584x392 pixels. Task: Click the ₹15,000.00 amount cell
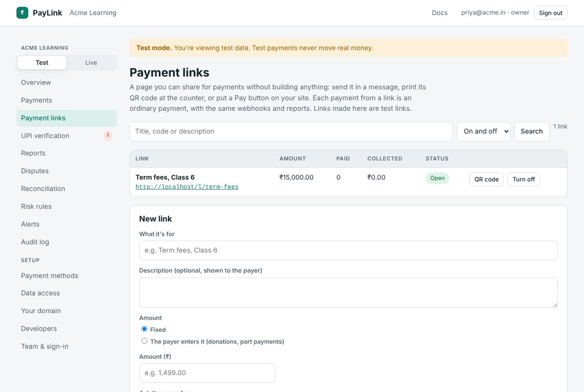[x=297, y=177]
